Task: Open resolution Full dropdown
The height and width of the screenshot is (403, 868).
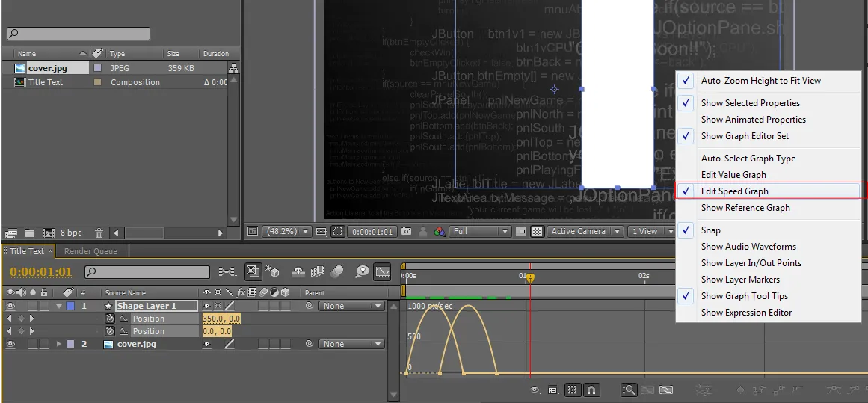Action: 479,231
